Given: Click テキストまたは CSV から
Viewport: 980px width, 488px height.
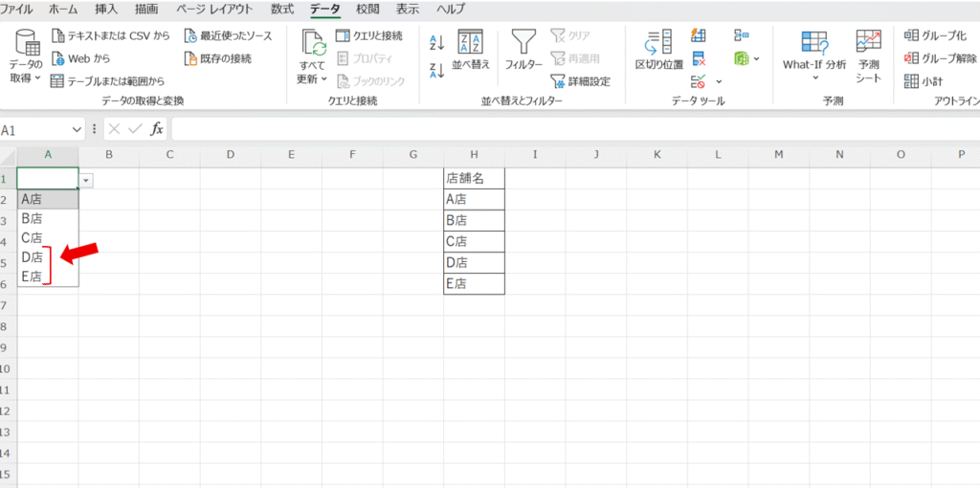Looking at the screenshot, I should click(x=111, y=35).
